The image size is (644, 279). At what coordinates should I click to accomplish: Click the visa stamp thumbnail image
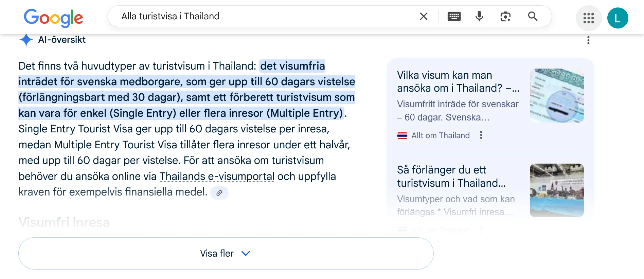click(557, 95)
